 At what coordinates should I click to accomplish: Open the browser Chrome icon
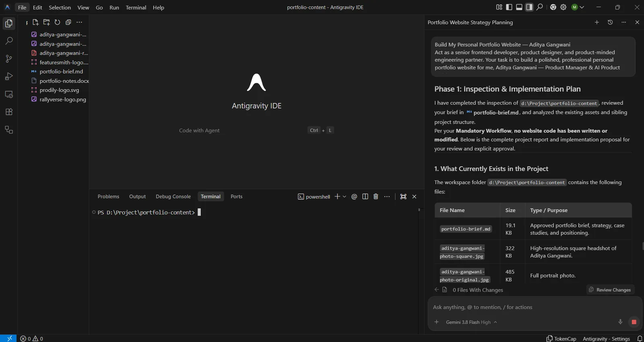tap(553, 7)
